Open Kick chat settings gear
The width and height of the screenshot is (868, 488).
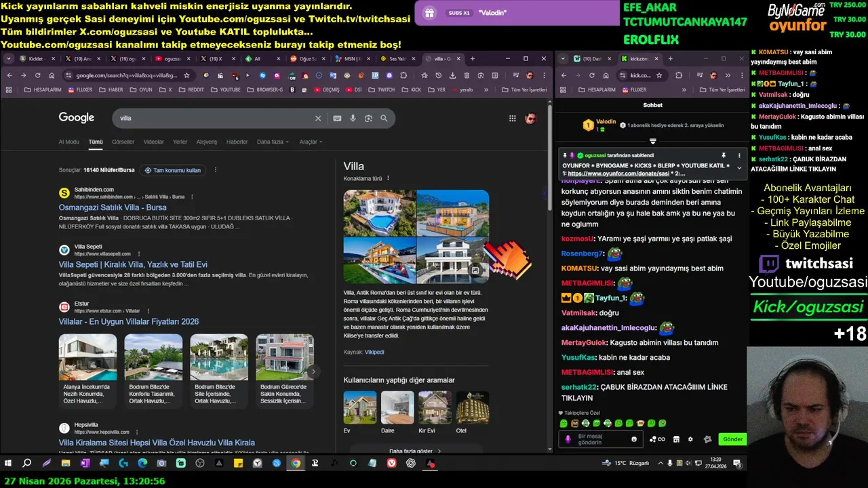pyautogui.click(x=690, y=439)
